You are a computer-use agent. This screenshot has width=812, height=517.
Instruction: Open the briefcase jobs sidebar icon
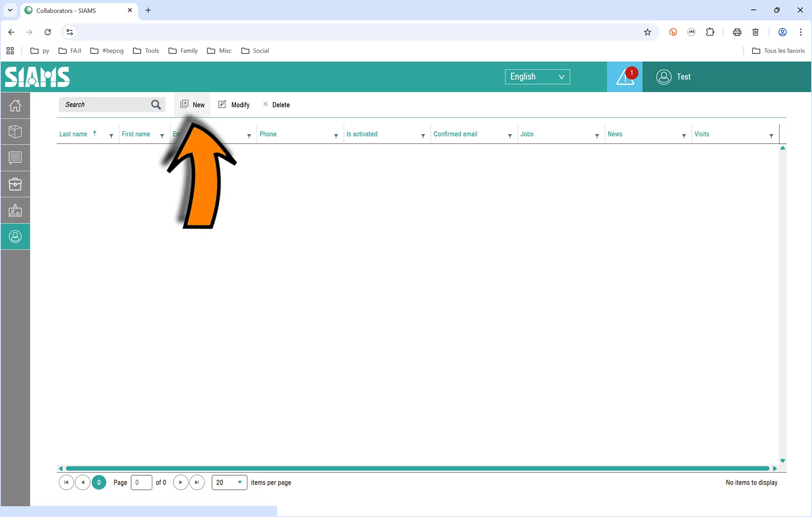(15, 184)
